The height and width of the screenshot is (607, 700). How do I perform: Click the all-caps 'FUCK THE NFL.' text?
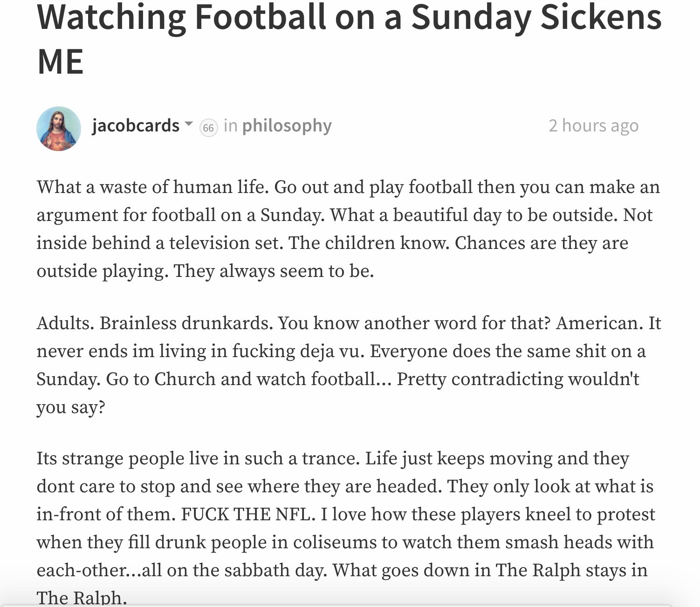coord(247,514)
